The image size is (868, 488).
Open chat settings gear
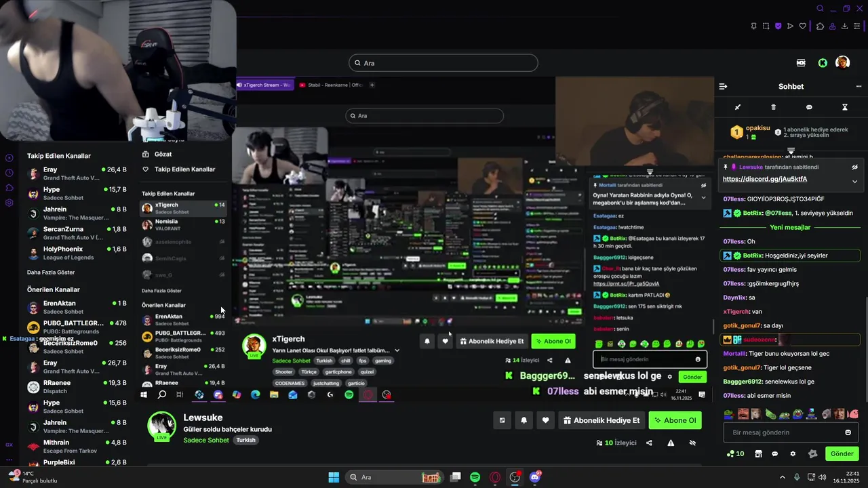(794, 454)
